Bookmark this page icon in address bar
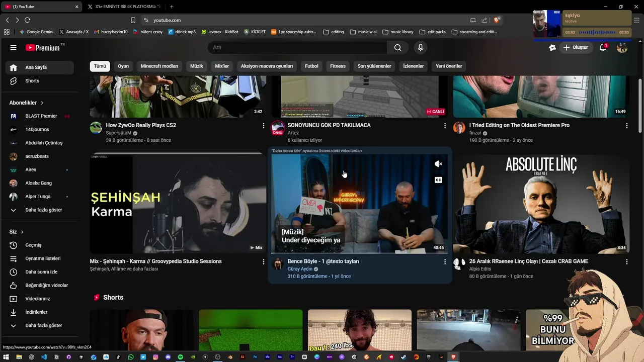644x362 pixels. pyautogui.click(x=133, y=20)
